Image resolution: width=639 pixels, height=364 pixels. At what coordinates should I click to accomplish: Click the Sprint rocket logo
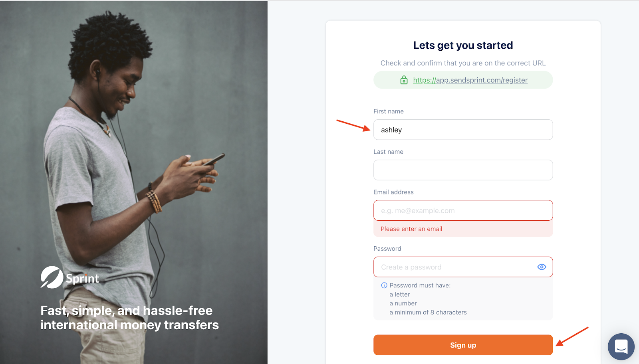(52, 277)
